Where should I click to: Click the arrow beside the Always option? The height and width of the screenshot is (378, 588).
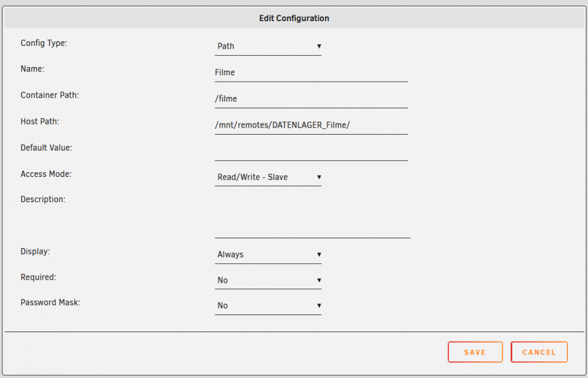click(x=319, y=254)
